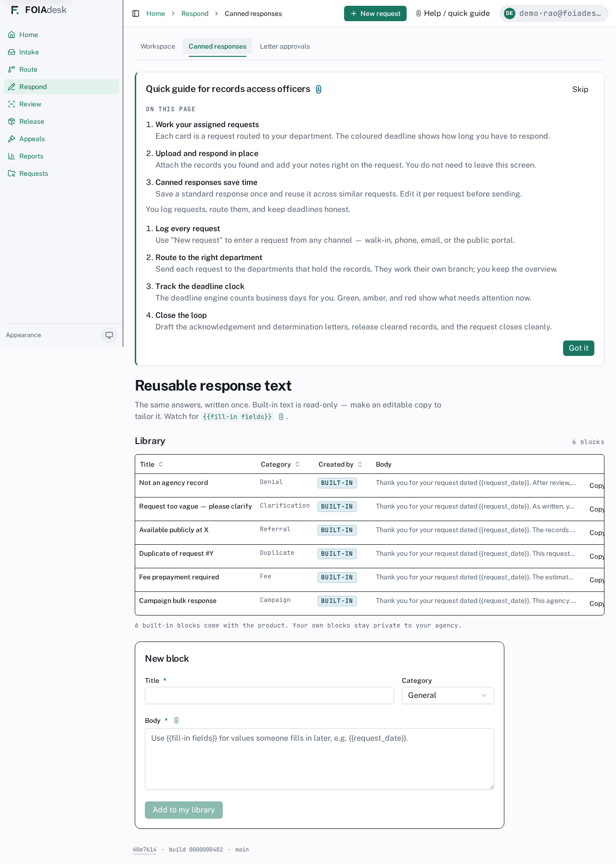Copy the Fee prepayment required block
The image size is (616, 864).
(597, 580)
